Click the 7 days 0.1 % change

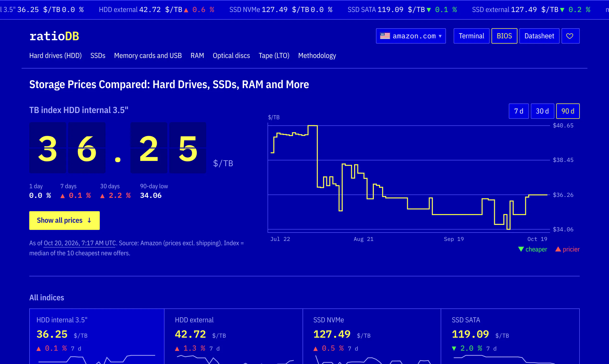pyautogui.click(x=76, y=195)
